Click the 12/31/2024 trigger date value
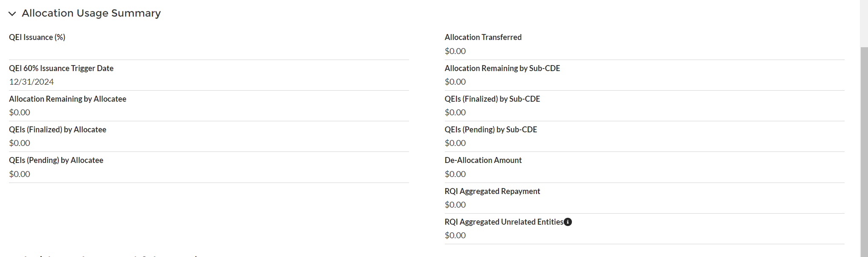868x257 pixels. point(32,82)
